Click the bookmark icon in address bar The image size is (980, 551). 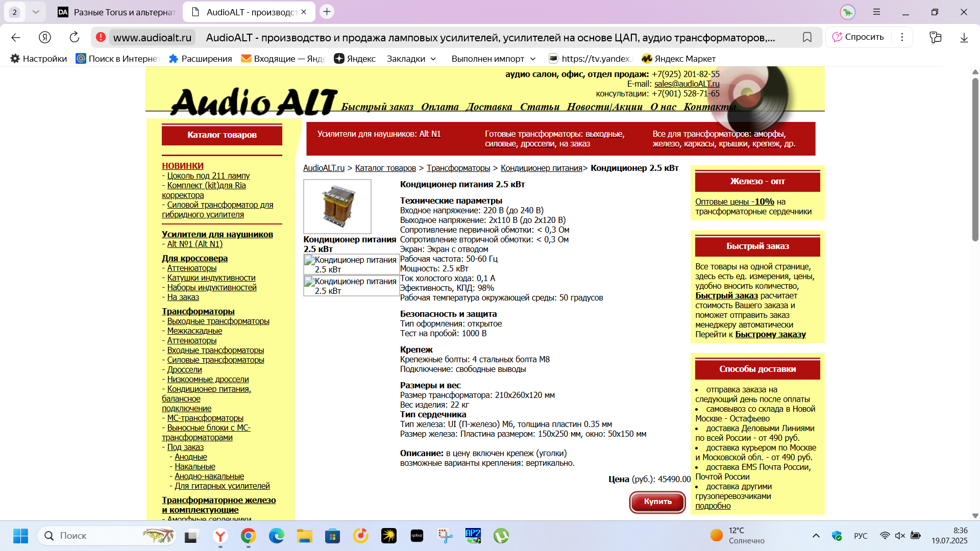(807, 37)
